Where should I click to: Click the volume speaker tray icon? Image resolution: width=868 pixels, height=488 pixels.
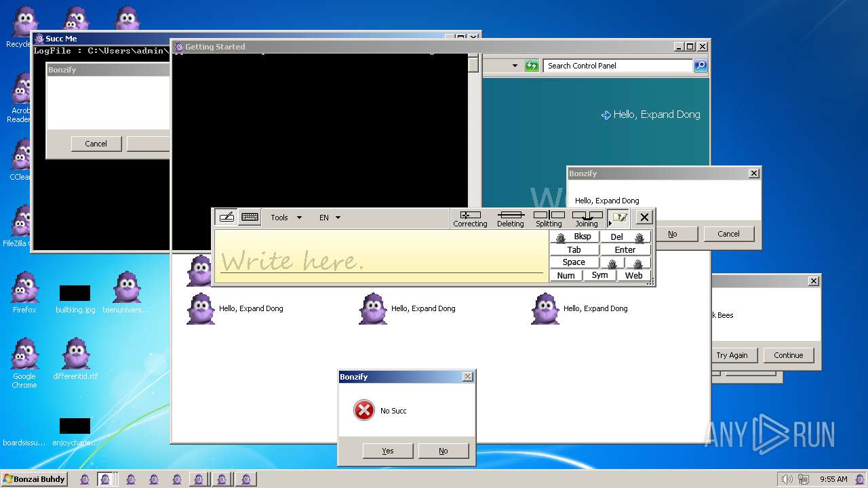pyautogui.click(x=787, y=479)
